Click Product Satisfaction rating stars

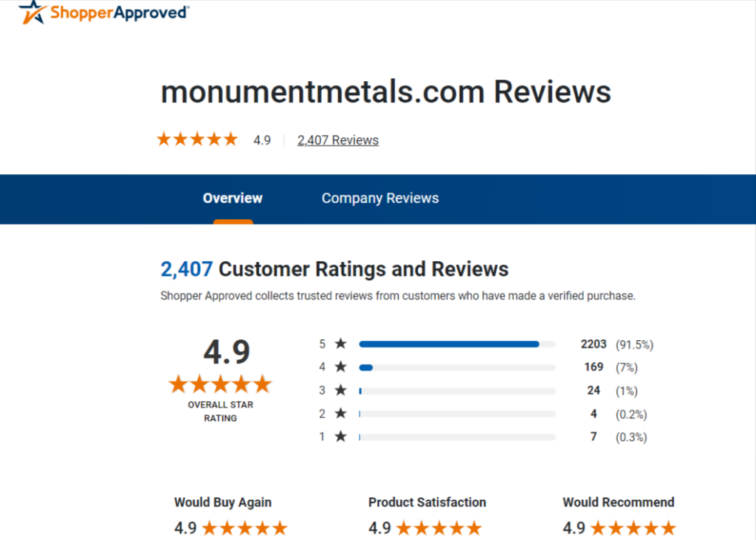coord(439,528)
